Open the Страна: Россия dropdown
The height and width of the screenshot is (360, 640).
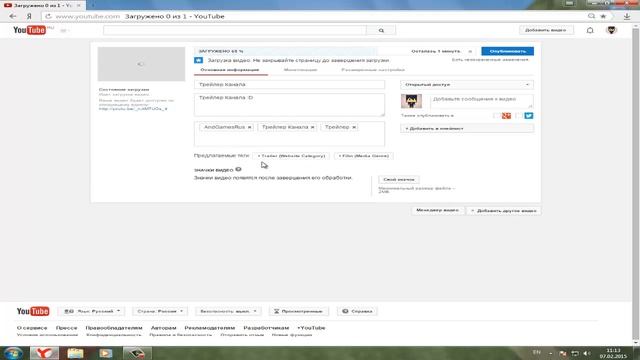point(160,311)
